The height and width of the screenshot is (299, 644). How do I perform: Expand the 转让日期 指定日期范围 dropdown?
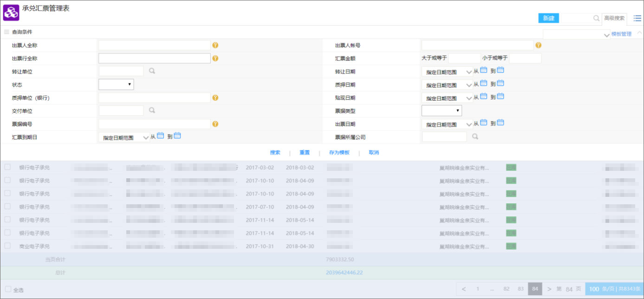447,72
